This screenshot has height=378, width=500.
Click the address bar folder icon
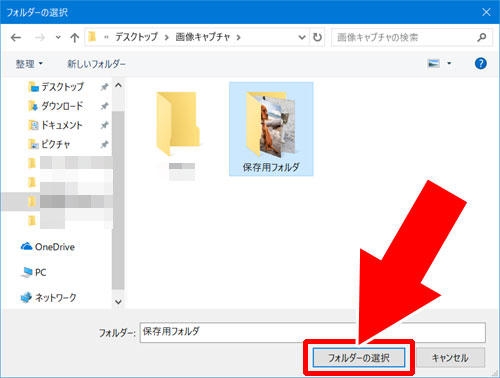pos(92,37)
